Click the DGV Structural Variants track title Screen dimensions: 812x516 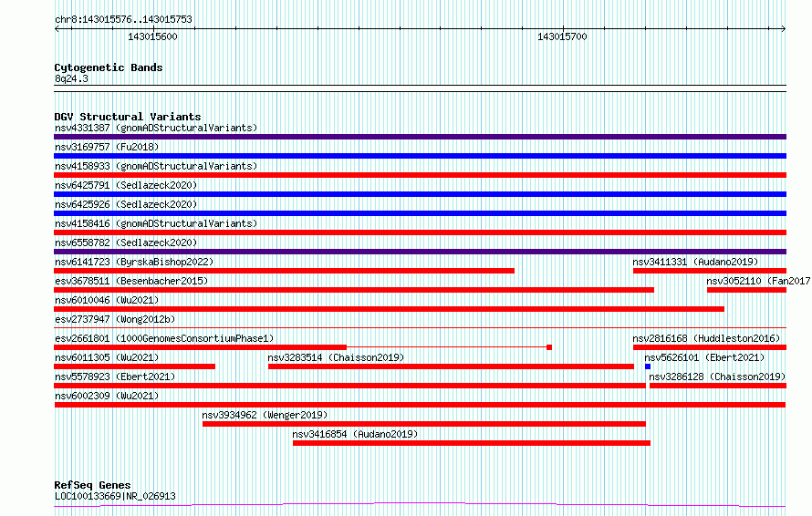coord(128,117)
